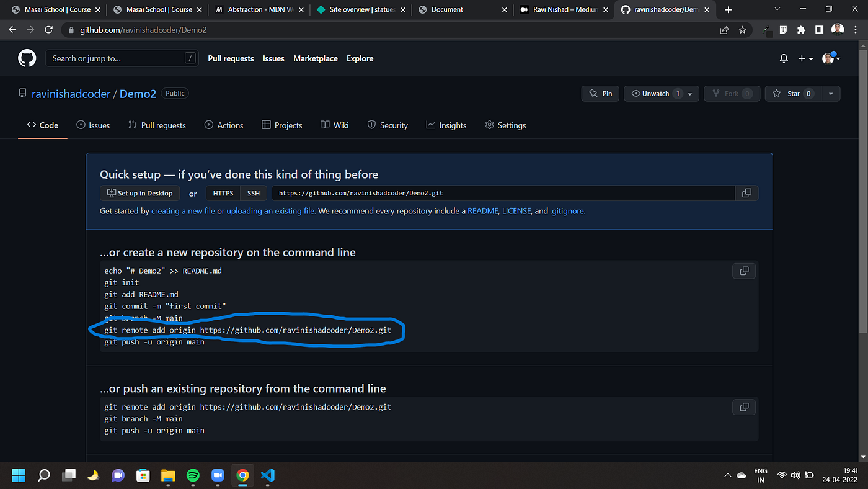This screenshot has width=868, height=489.
Task: Expand the Unwatch dropdown arrow
Action: [691, 94]
